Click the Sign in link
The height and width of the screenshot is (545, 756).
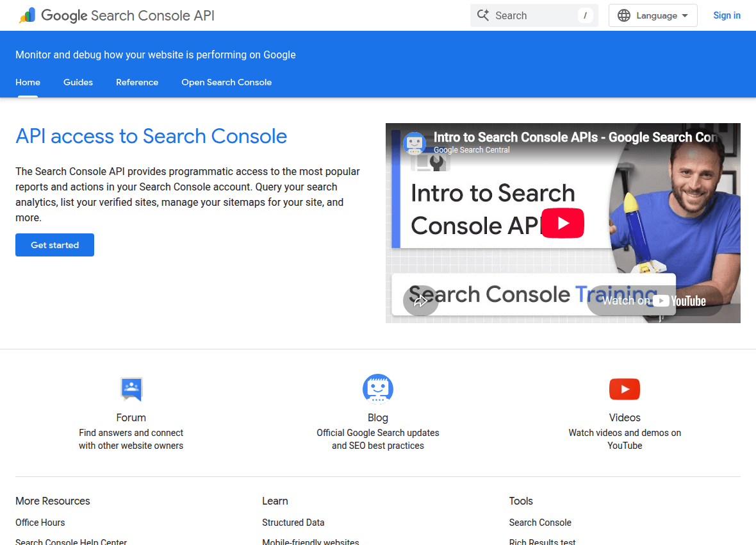727,15
